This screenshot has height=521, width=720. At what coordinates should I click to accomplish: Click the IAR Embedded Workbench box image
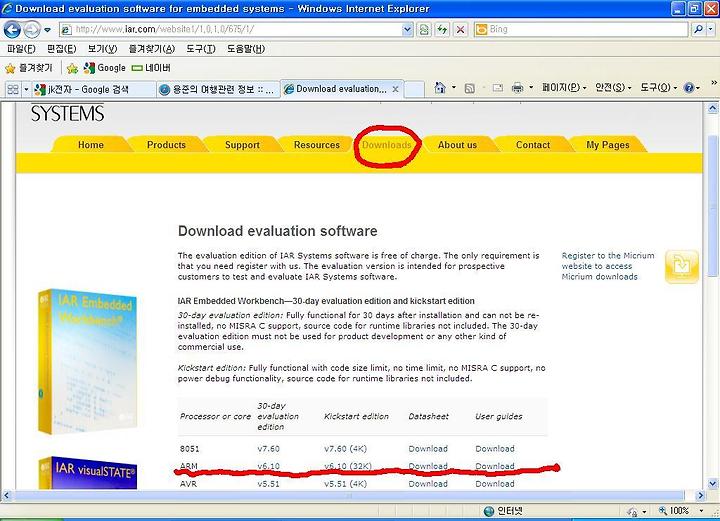[87, 361]
